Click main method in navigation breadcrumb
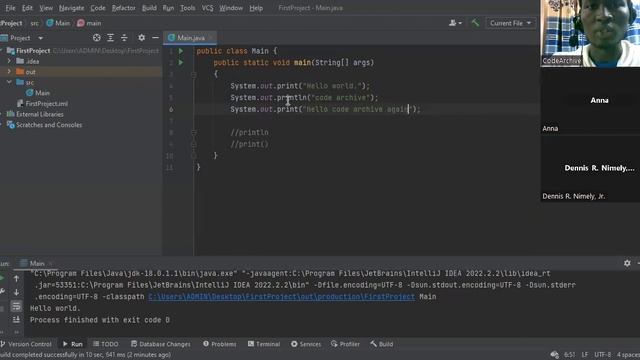 click(89, 23)
